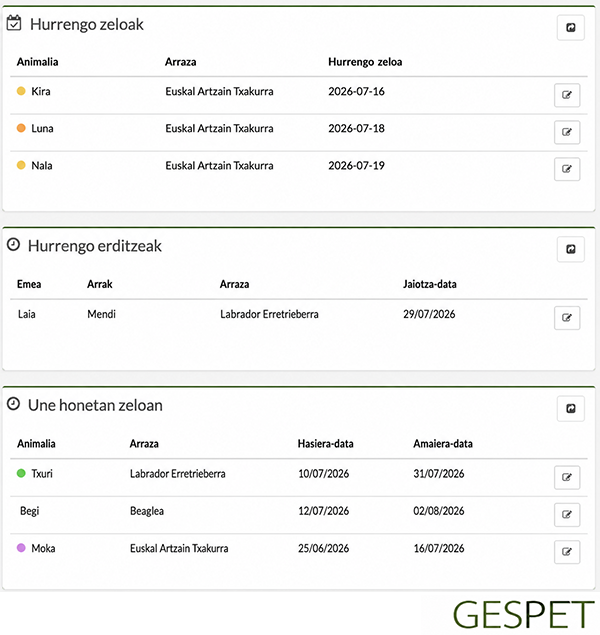600x635 pixels.
Task: Click Moka's end date 16/07/2026
Action: (x=439, y=548)
